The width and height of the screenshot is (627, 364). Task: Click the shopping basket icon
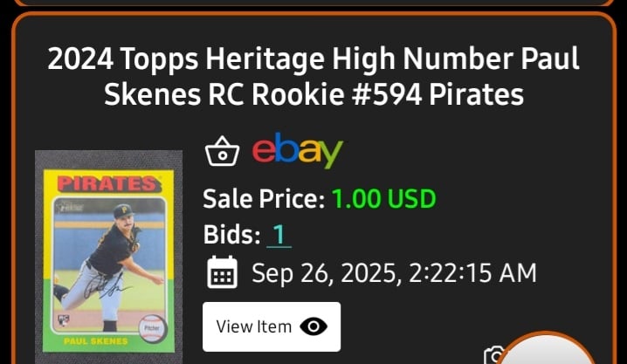click(222, 151)
